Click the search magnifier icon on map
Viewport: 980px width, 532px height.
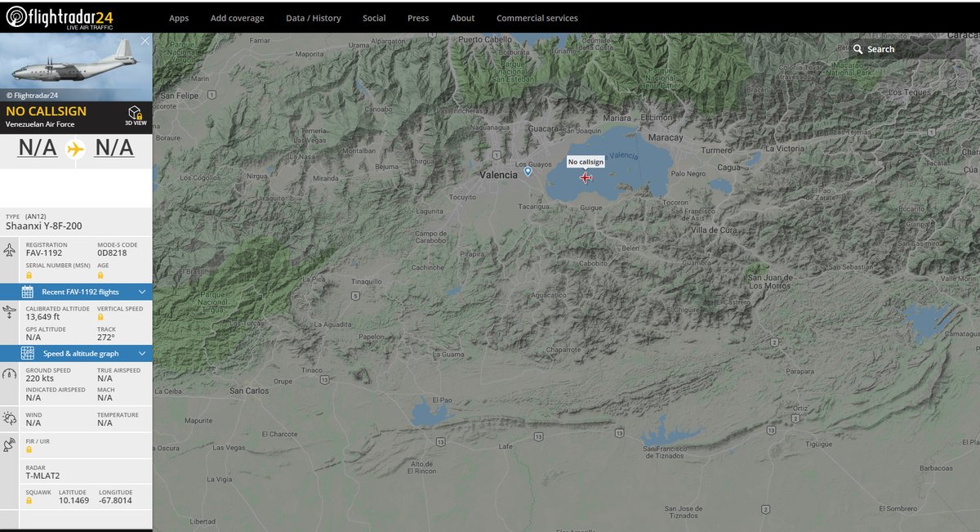click(857, 49)
